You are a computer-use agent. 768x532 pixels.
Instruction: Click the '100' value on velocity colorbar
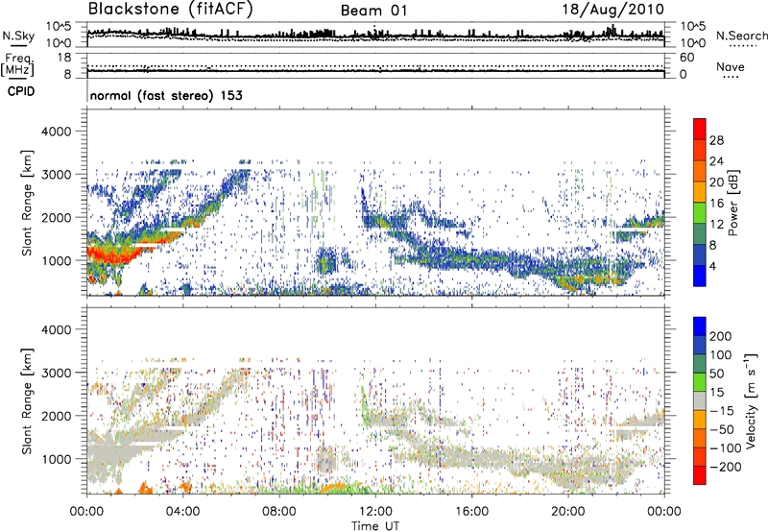[721, 354]
